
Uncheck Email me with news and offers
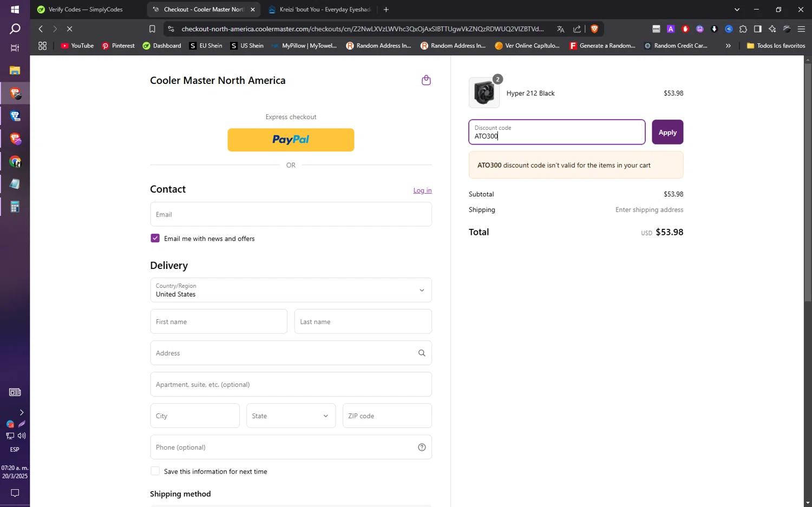155,238
